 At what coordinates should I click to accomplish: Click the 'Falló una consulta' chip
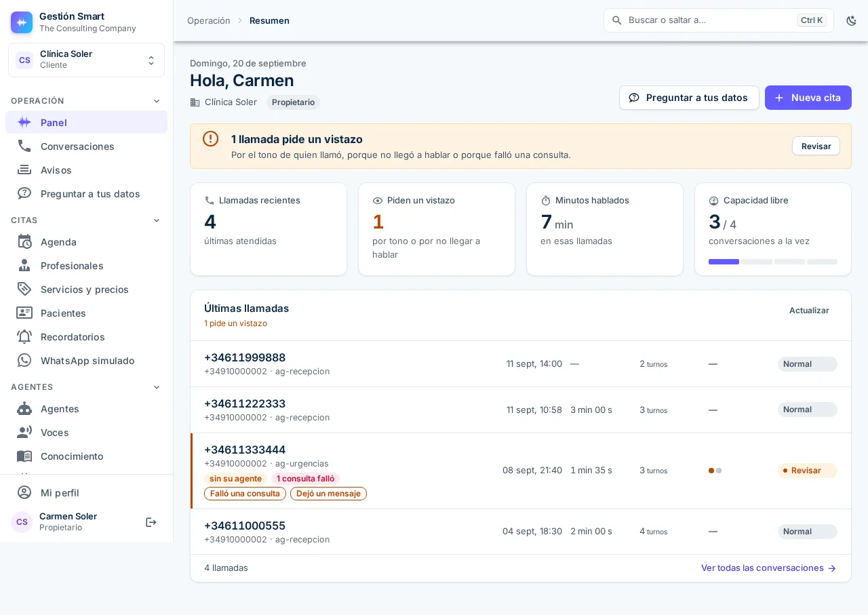point(245,494)
